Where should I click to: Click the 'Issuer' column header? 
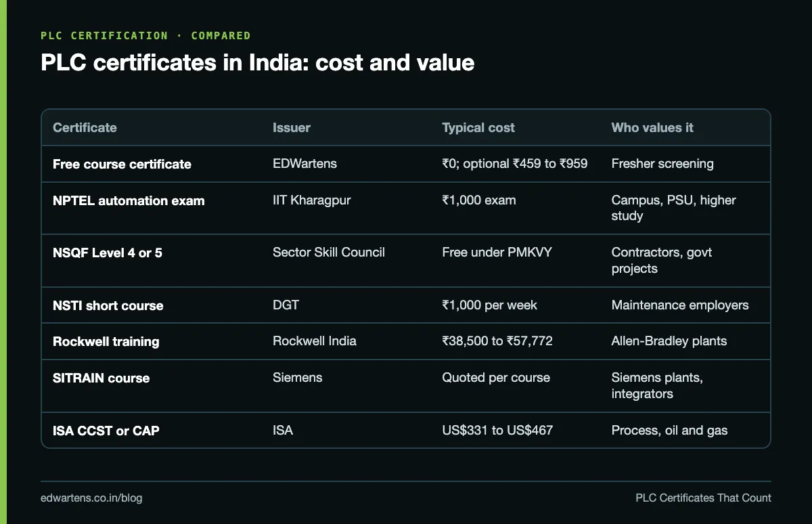point(292,127)
